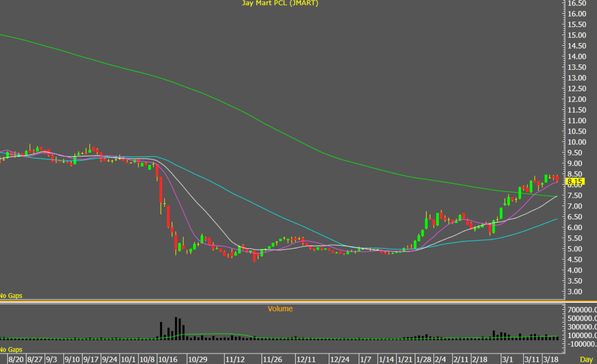Click the 11/26 date label
Image resolution: width=597 pixels, height=364 pixels.
coord(272,360)
